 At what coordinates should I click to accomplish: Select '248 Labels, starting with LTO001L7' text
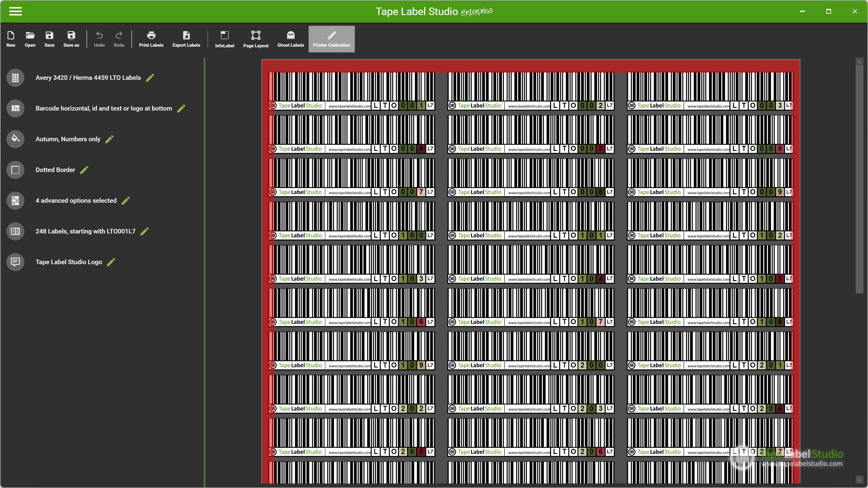(x=86, y=231)
